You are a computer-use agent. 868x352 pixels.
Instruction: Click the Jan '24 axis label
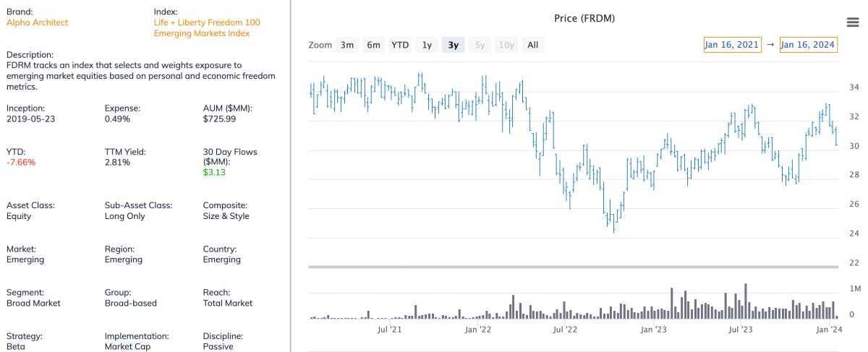click(x=829, y=330)
